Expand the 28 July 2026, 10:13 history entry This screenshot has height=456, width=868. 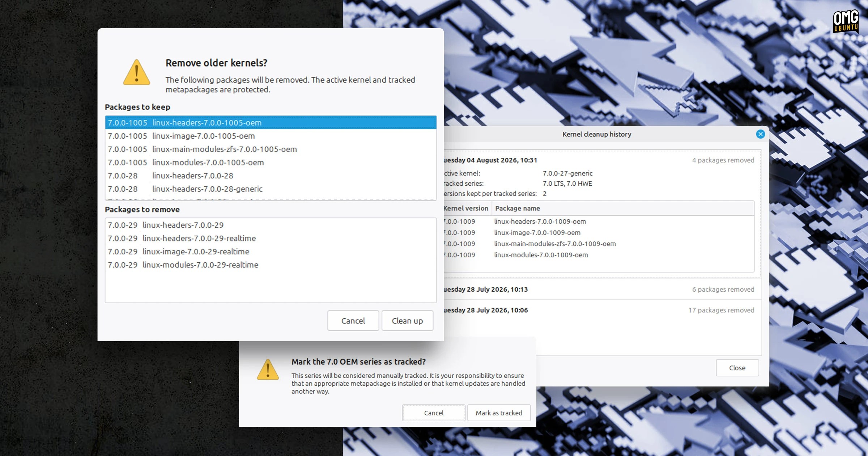click(x=603, y=289)
